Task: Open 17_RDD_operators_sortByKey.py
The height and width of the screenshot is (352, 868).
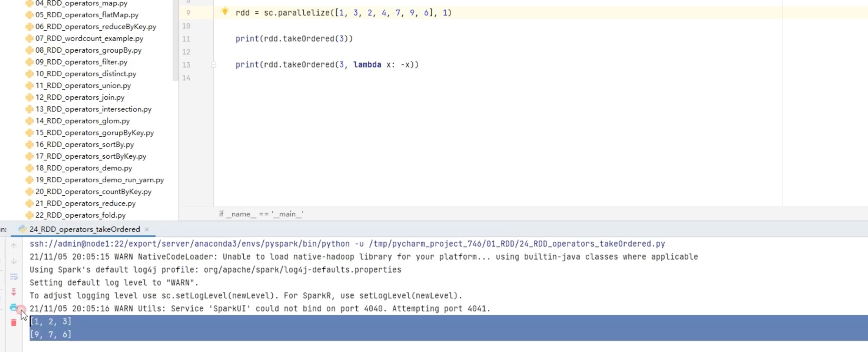Action: (91, 156)
